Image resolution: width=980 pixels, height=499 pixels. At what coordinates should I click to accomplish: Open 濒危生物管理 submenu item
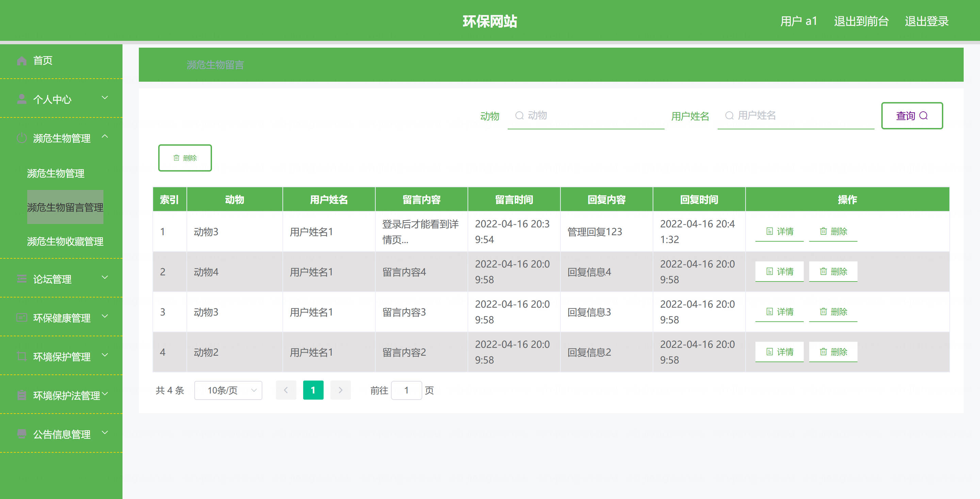click(55, 174)
